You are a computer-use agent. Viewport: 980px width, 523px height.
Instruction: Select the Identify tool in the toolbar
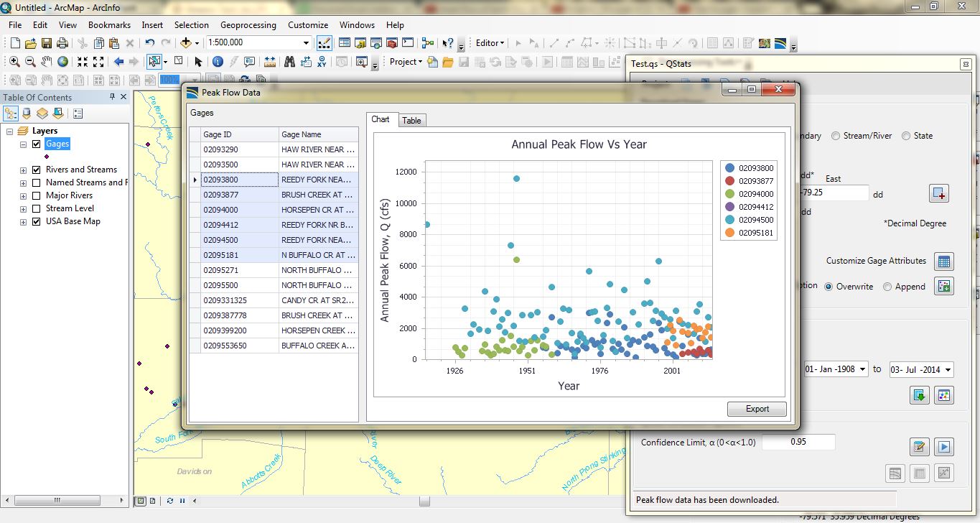pyautogui.click(x=218, y=62)
